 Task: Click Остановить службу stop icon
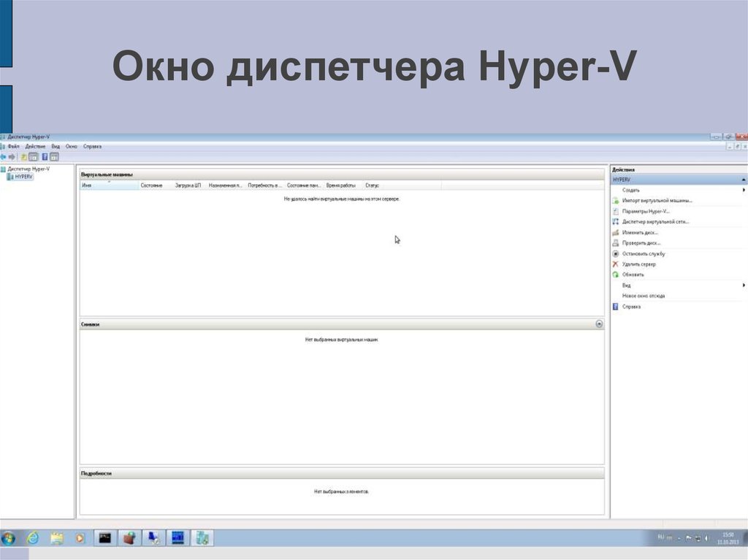[615, 253]
